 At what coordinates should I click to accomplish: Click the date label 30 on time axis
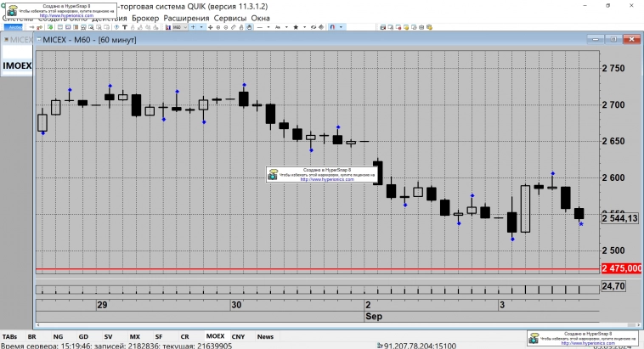(236, 305)
